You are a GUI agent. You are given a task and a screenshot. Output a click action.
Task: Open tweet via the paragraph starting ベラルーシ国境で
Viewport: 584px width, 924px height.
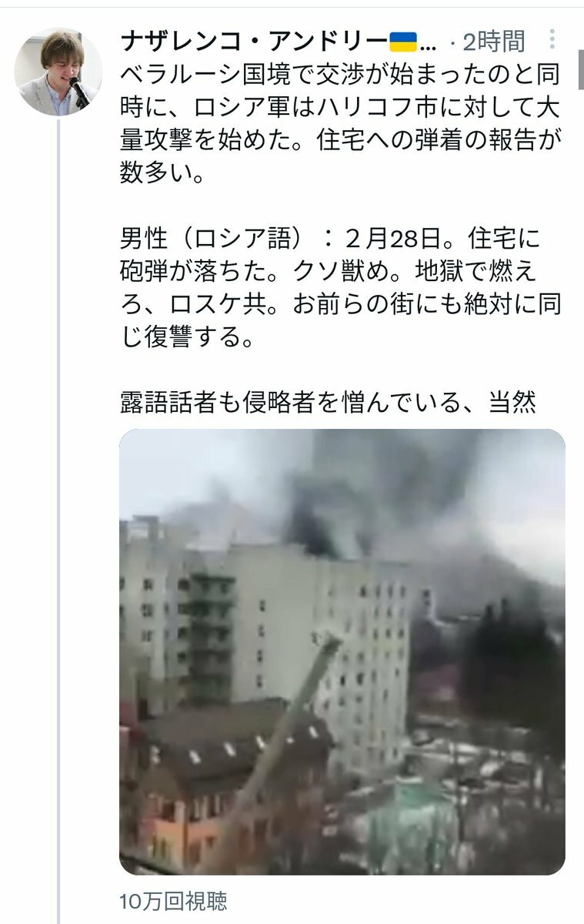[341, 124]
